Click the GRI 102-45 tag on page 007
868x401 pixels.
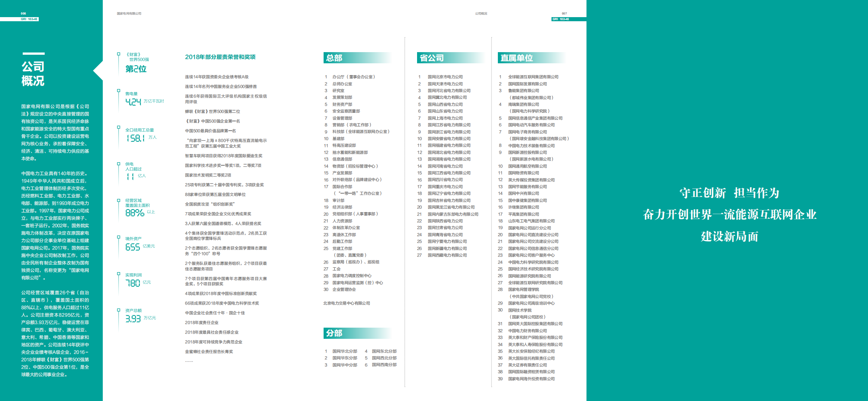pyautogui.click(x=560, y=19)
